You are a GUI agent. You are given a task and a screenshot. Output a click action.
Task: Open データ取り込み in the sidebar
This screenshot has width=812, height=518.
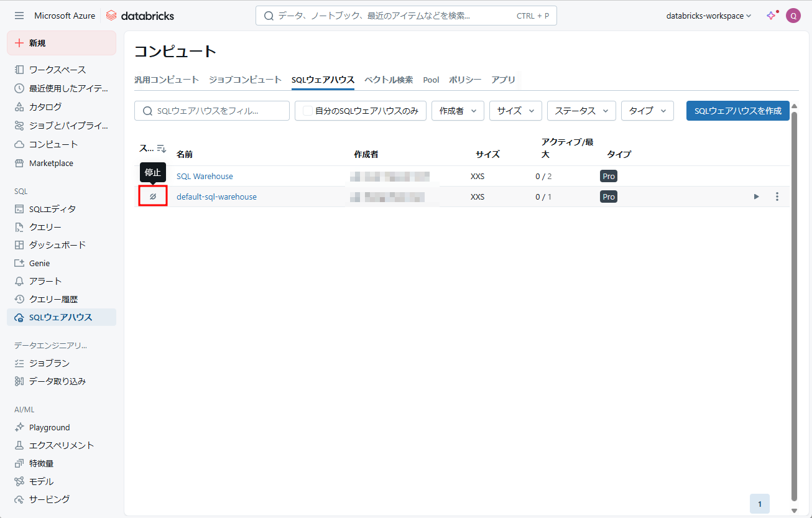click(62, 381)
